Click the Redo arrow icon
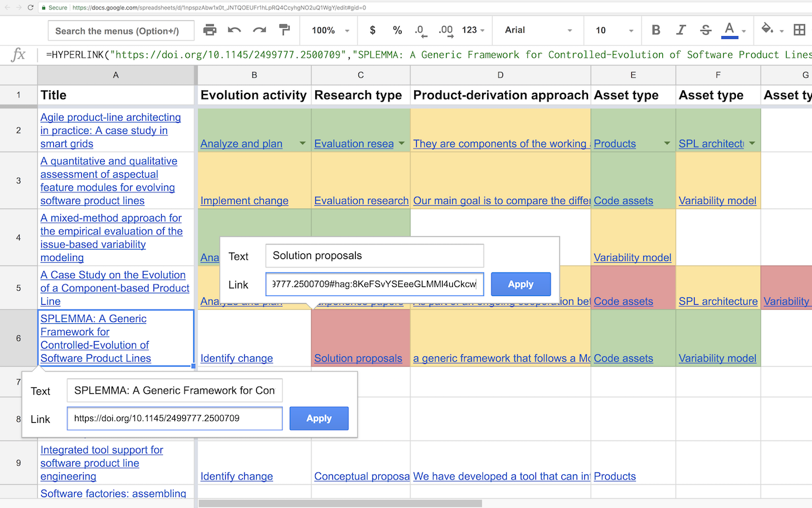 [259, 30]
